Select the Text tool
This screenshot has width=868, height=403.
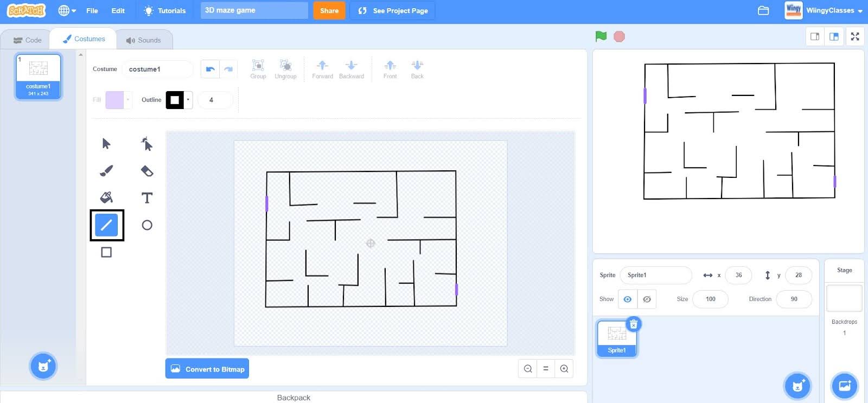coord(147,197)
